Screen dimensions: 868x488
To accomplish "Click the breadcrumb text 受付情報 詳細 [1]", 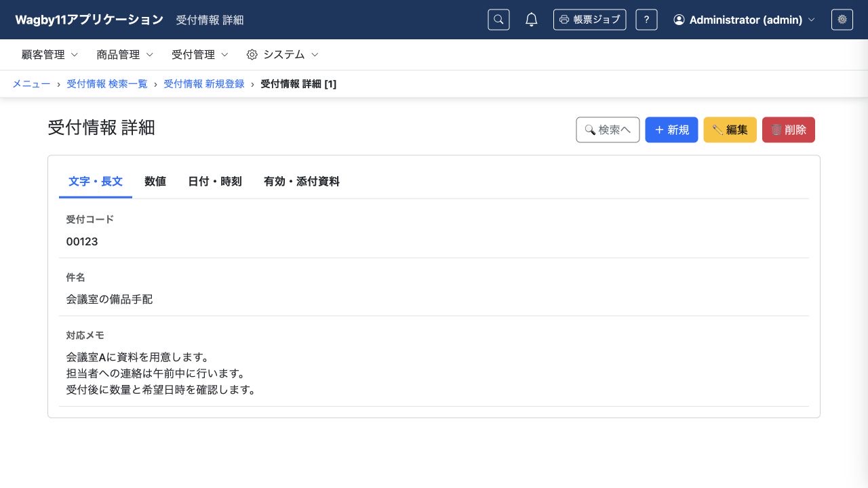I will [298, 84].
